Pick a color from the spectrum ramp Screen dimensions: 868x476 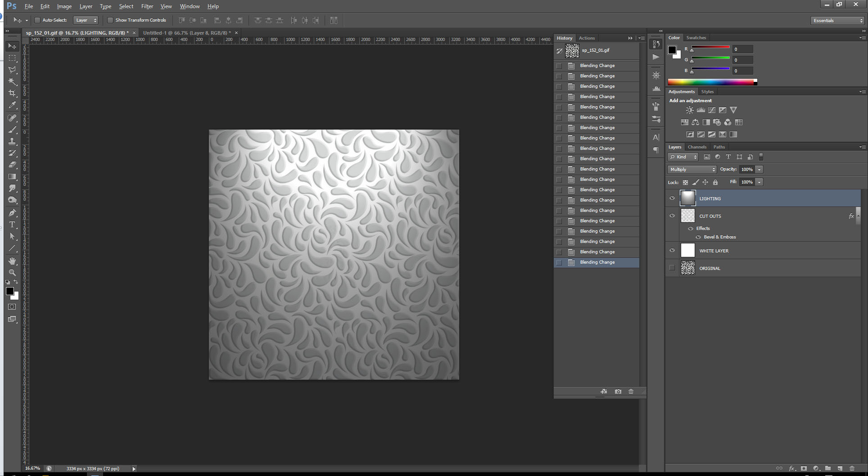pos(711,82)
